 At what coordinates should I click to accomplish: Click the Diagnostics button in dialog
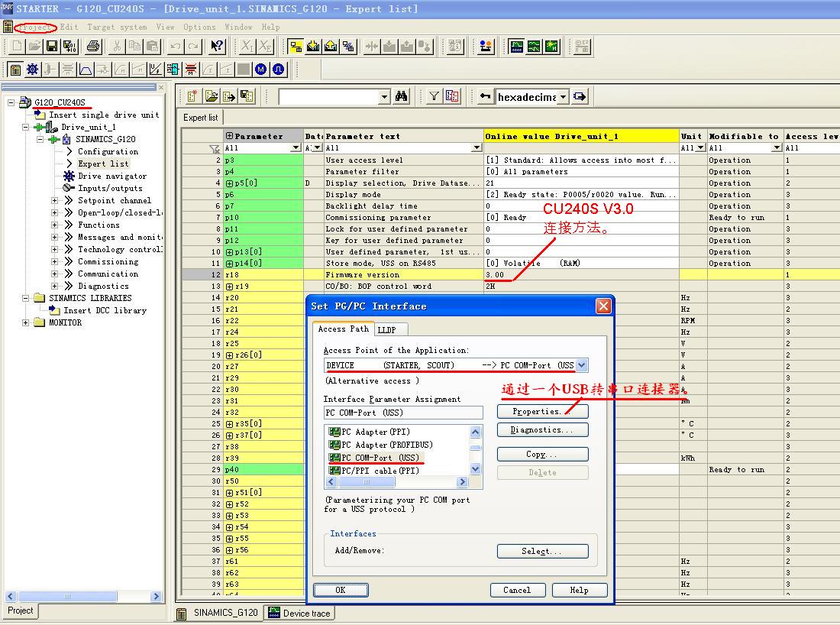coord(543,430)
